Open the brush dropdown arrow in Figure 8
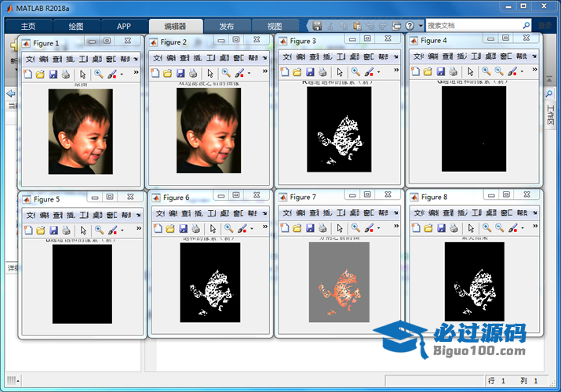Viewport: 561px width, 392px height. pyautogui.click(x=523, y=229)
